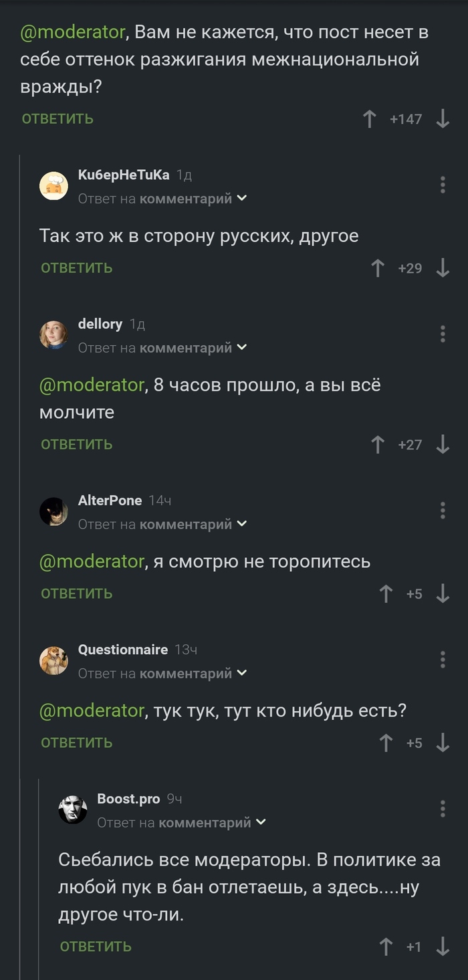Image resolution: width=468 pixels, height=980 pixels.
Task: Click 'комментарий' link under AlterPone's name
Action: (x=186, y=524)
